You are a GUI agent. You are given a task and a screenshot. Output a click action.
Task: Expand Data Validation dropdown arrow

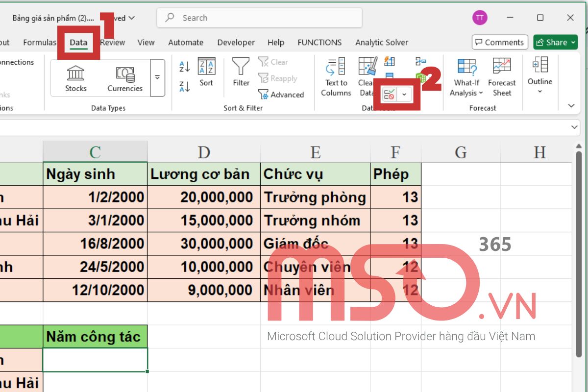click(x=404, y=95)
